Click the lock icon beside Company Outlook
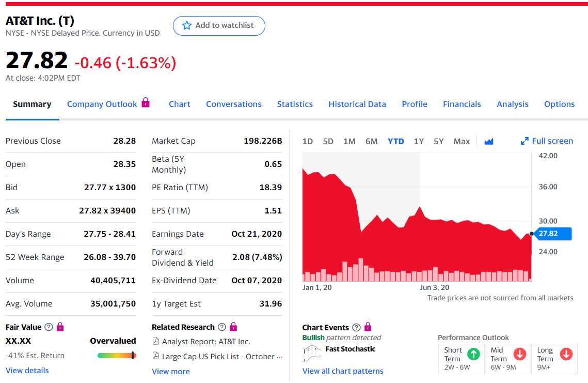Screen dimensions: 588x383 pyautogui.click(x=146, y=102)
